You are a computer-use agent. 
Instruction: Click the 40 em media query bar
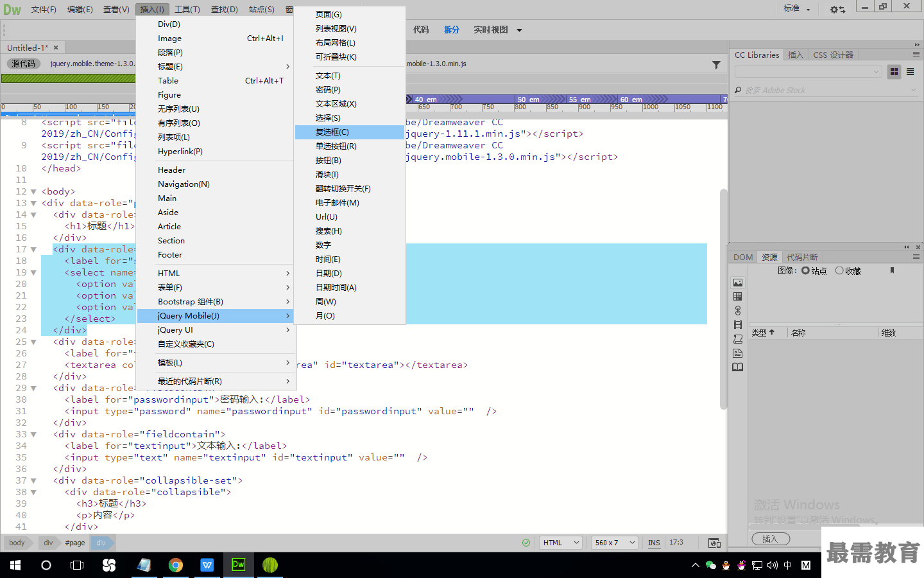pyautogui.click(x=461, y=100)
